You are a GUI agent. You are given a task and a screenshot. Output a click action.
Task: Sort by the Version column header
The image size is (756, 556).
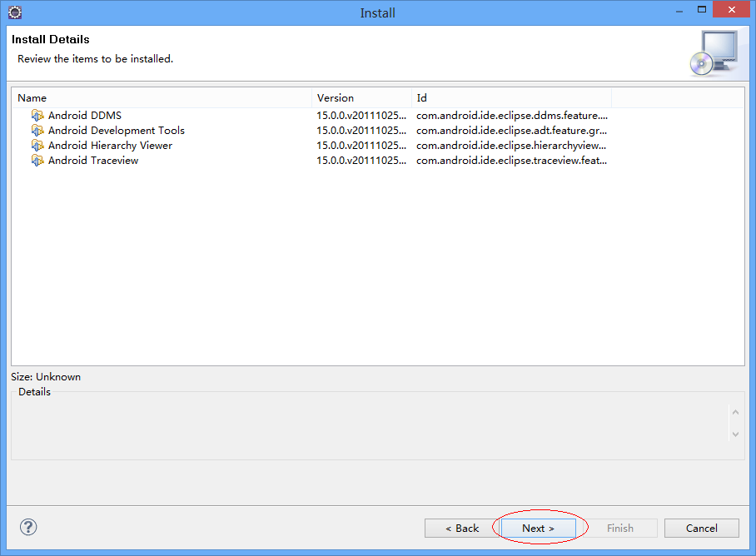click(361, 98)
